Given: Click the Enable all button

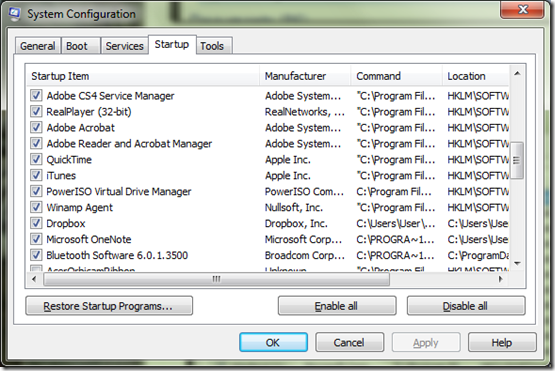Looking at the screenshot, I should pos(337,306).
